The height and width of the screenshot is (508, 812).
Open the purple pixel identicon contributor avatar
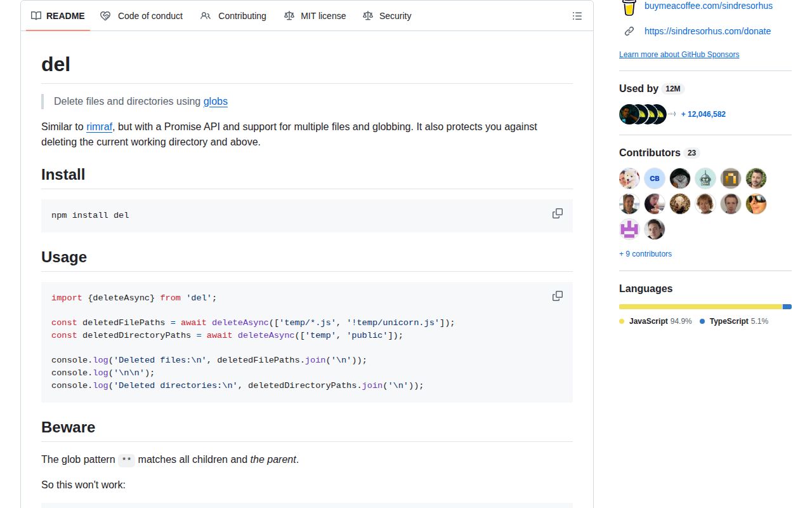pos(629,229)
